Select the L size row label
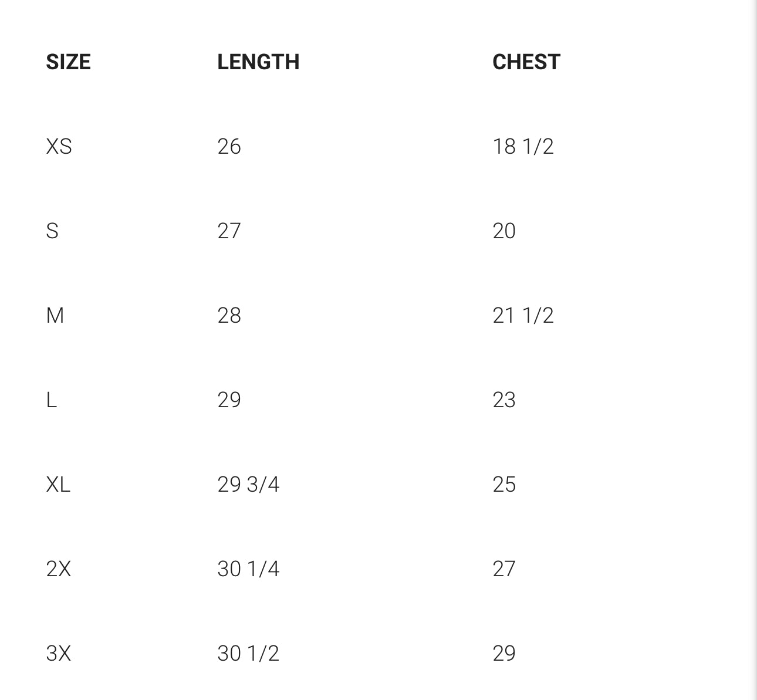The image size is (757, 700). coord(51,400)
